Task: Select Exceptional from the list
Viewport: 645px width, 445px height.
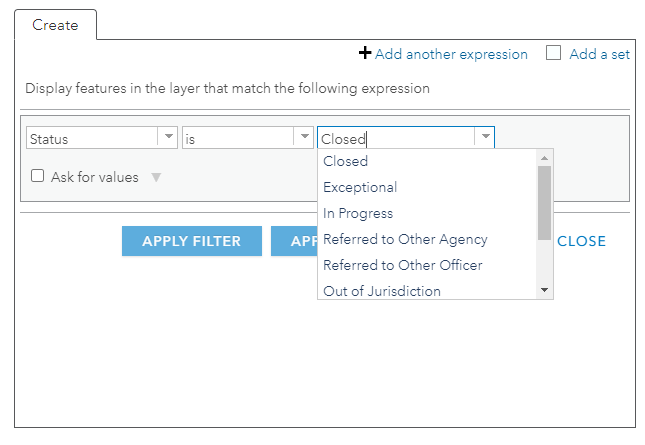Action: pos(360,187)
